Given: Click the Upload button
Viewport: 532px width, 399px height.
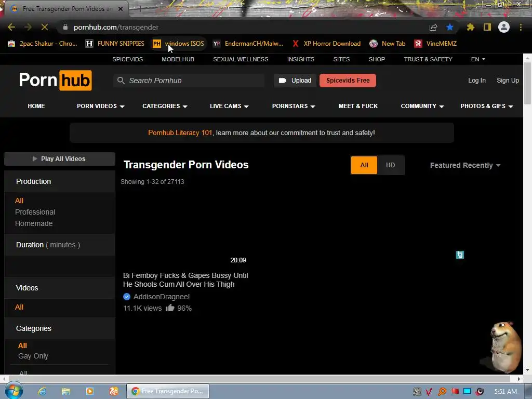Looking at the screenshot, I should 295,81.
